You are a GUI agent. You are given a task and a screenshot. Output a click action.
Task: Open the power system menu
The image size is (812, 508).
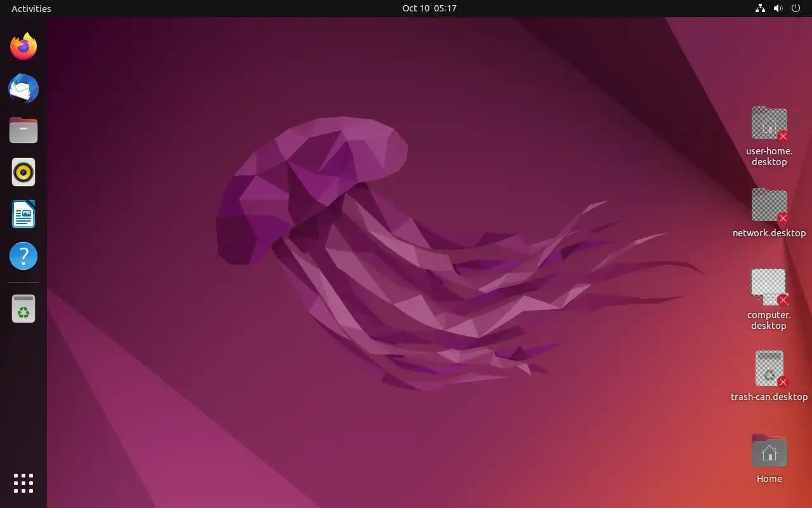point(796,8)
